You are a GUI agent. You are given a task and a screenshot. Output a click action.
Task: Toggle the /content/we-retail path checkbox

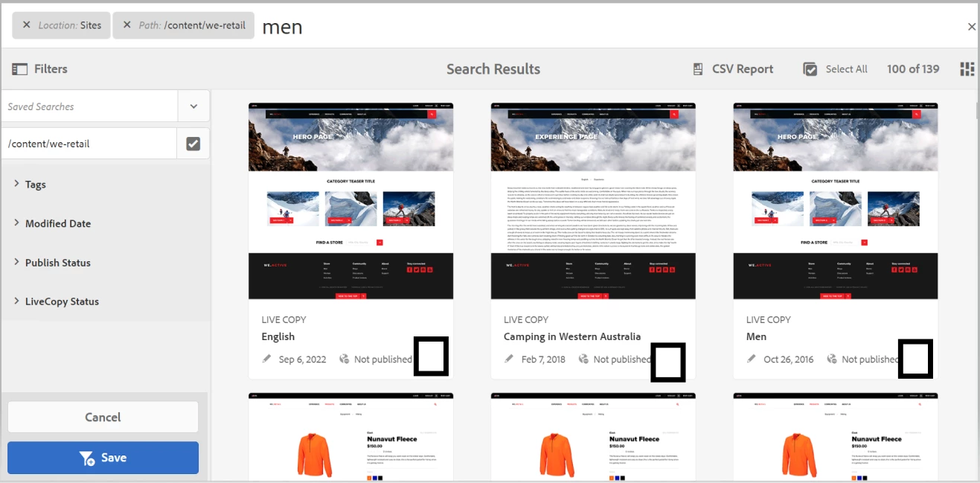(x=193, y=144)
